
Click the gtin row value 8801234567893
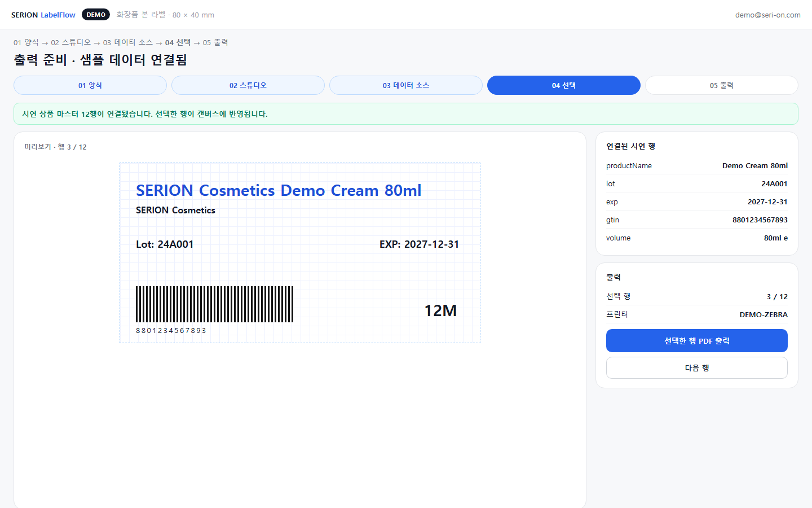(760, 220)
